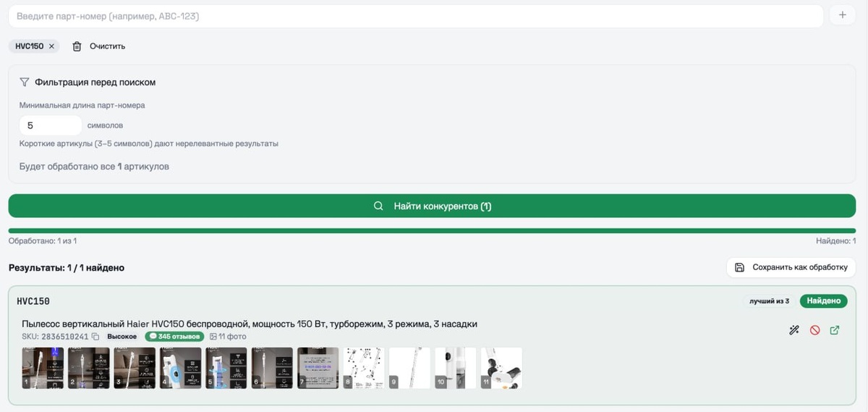The height and width of the screenshot is (412, 868).
Task: Open product photo thumbnail 10
Action: (456, 368)
